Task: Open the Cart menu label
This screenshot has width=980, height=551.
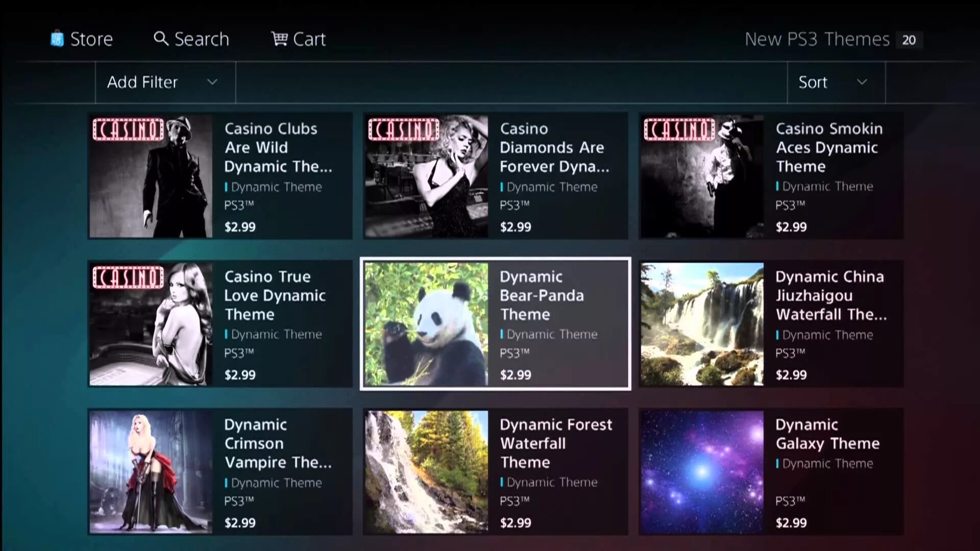Action: pyautogui.click(x=309, y=39)
